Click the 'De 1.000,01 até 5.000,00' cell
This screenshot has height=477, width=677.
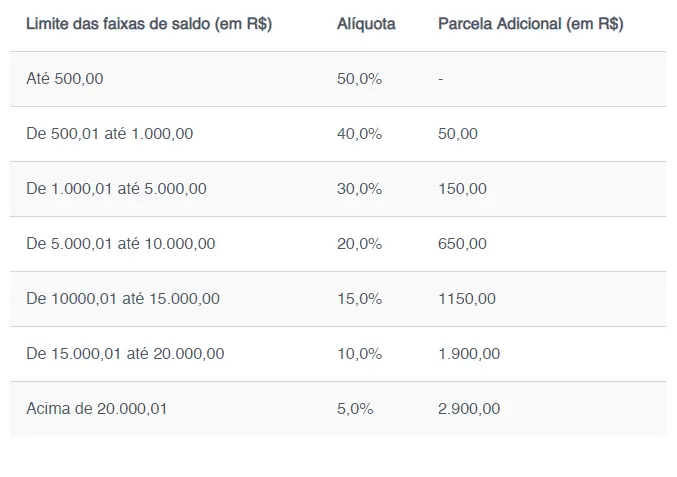[117, 189]
